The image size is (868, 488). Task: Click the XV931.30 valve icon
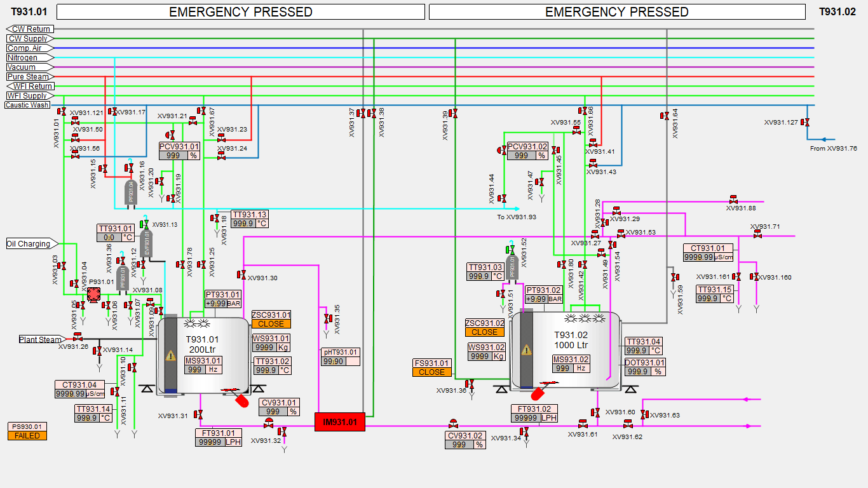point(241,274)
